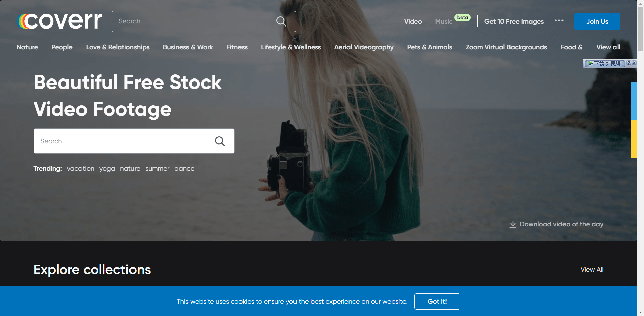Focus the hero search field

pos(134,141)
